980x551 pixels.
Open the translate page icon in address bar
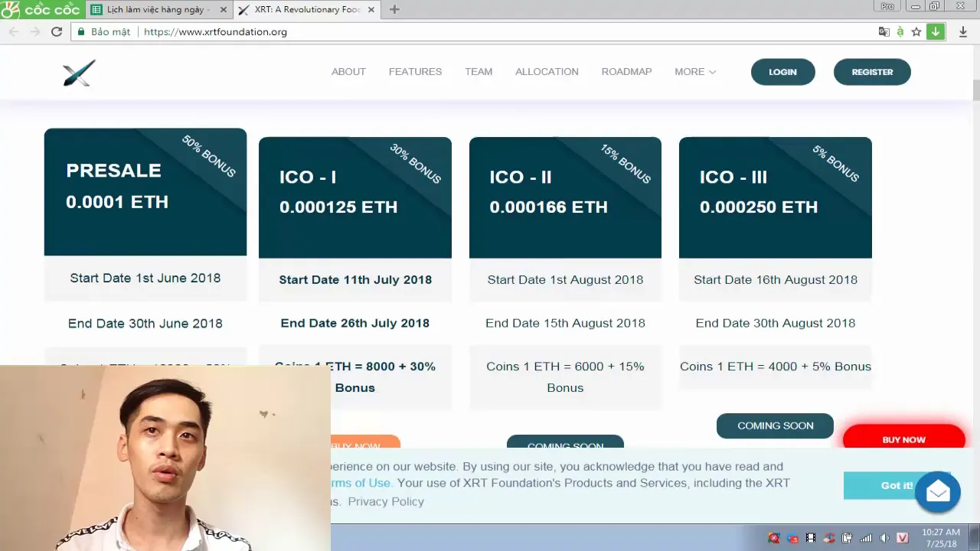click(884, 32)
